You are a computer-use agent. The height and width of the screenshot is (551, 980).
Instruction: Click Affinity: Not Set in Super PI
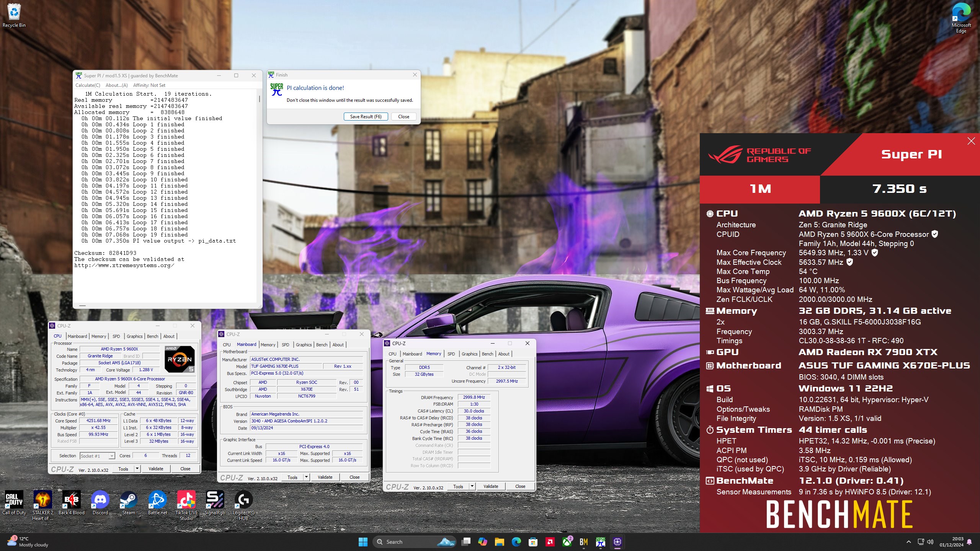pos(149,85)
